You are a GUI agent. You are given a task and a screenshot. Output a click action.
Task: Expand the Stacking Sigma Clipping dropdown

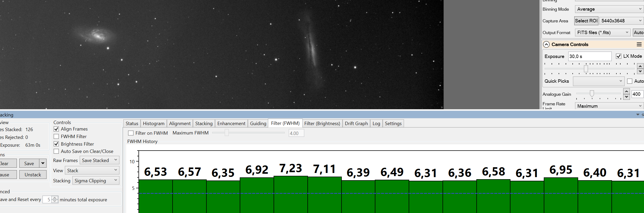tap(96, 180)
